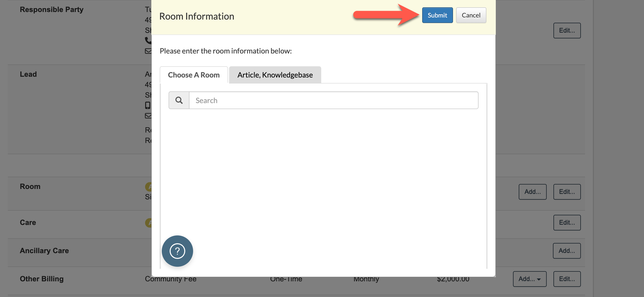Add an Ancillary Care entry
The height and width of the screenshot is (297, 644).
click(567, 251)
